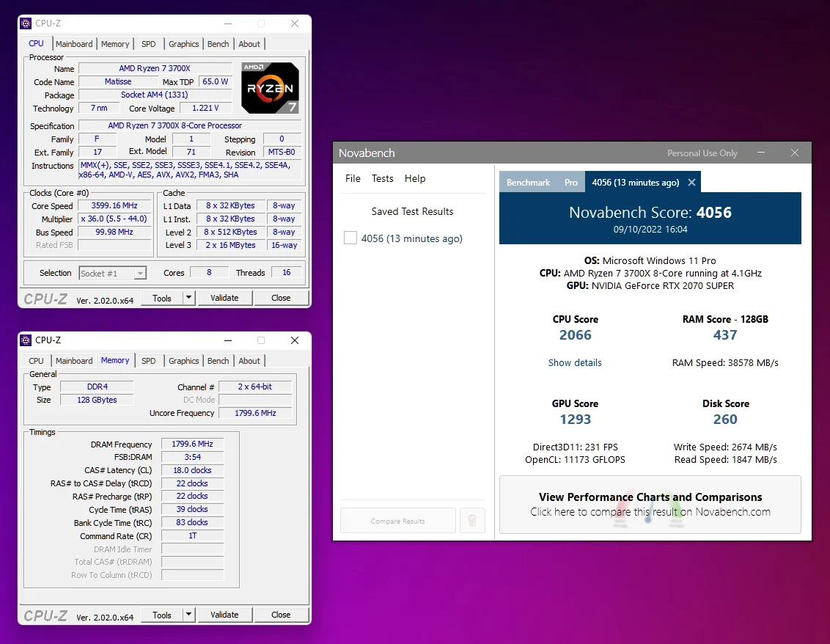Select About tab in bottom CPU-Z window
Screen dimensions: 830x644
tap(249, 361)
